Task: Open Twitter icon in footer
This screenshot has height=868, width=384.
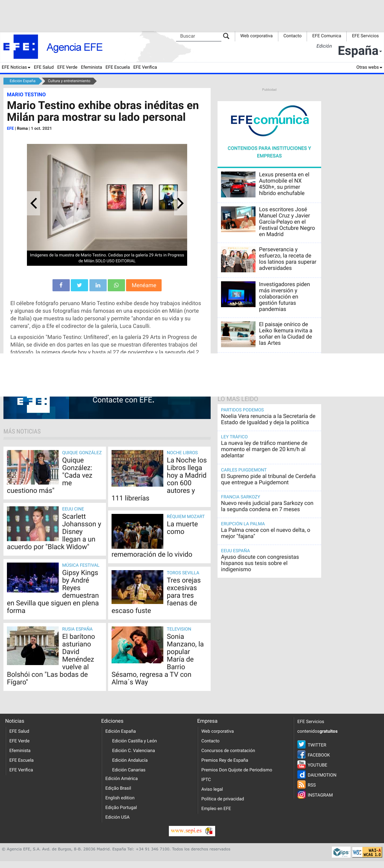Action: [301, 744]
